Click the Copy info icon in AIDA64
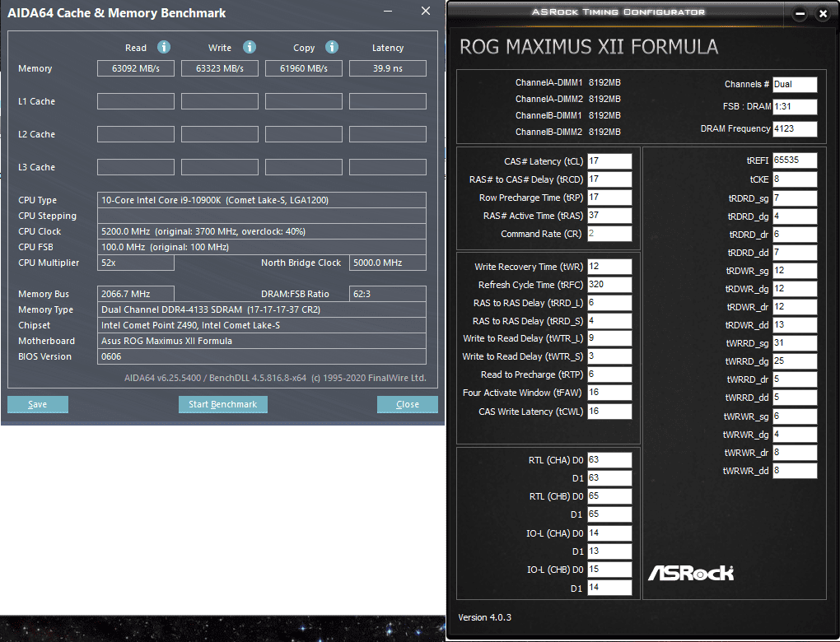Viewport: 840px width, 642px height. click(332, 47)
